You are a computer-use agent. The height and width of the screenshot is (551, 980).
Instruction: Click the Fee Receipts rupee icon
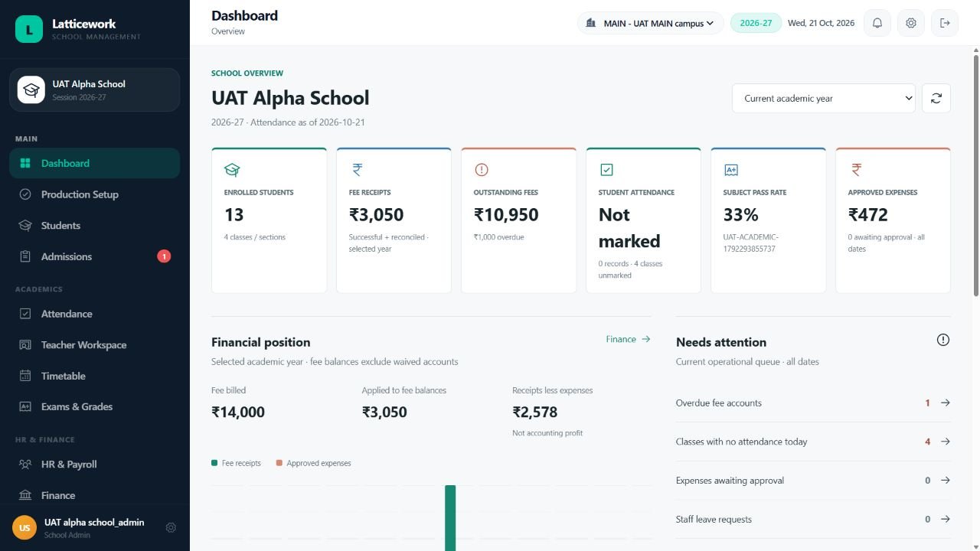[x=357, y=170]
